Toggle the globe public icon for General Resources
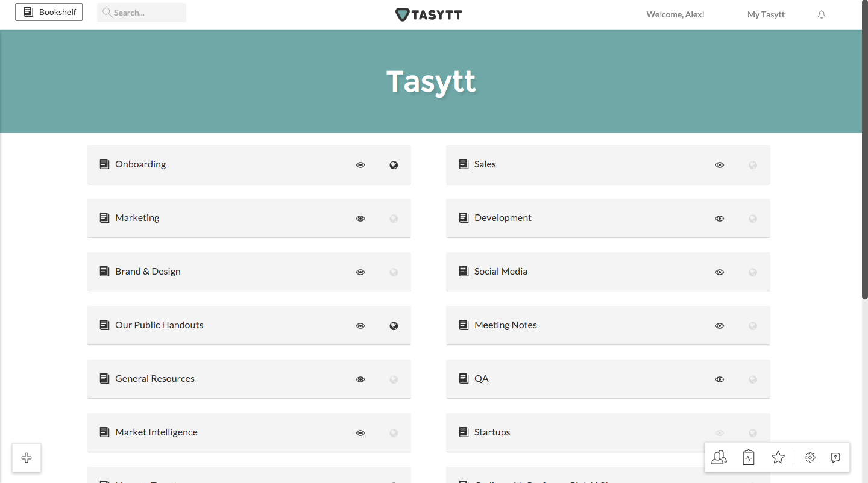 click(x=394, y=379)
